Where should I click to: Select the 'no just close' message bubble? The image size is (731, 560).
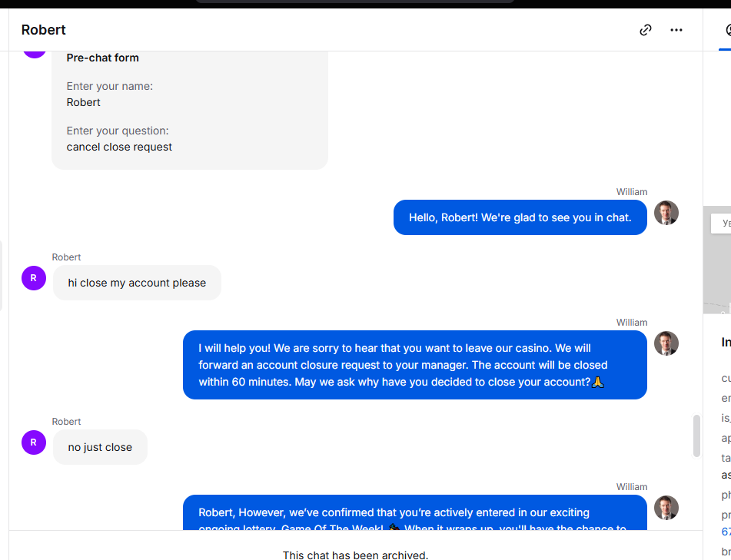pos(100,447)
